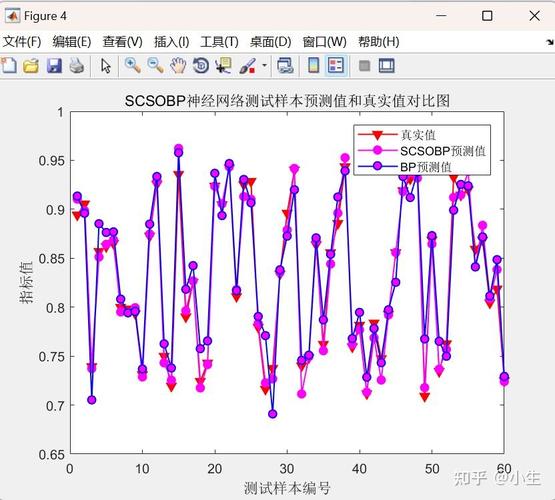The height and width of the screenshot is (500, 555).
Task: Click the x-axis label 测试样本编号
Action: tap(287, 488)
